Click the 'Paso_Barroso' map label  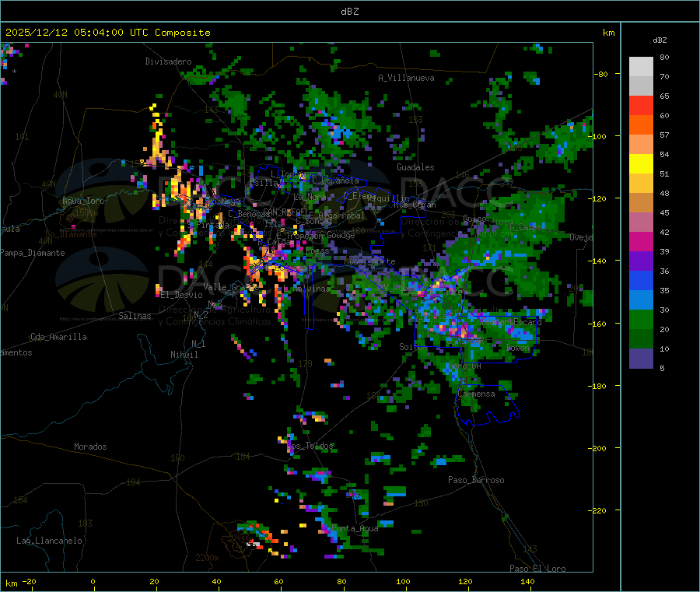476,480
